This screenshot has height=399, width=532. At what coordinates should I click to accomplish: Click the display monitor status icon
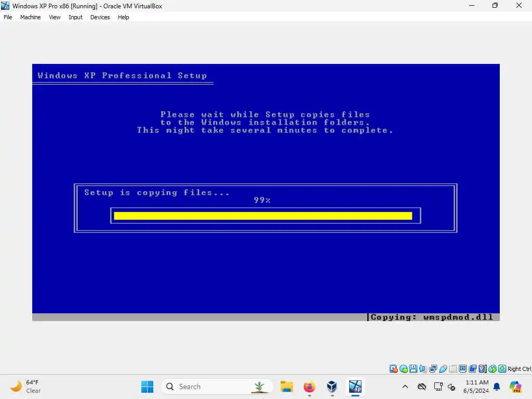coord(462,369)
